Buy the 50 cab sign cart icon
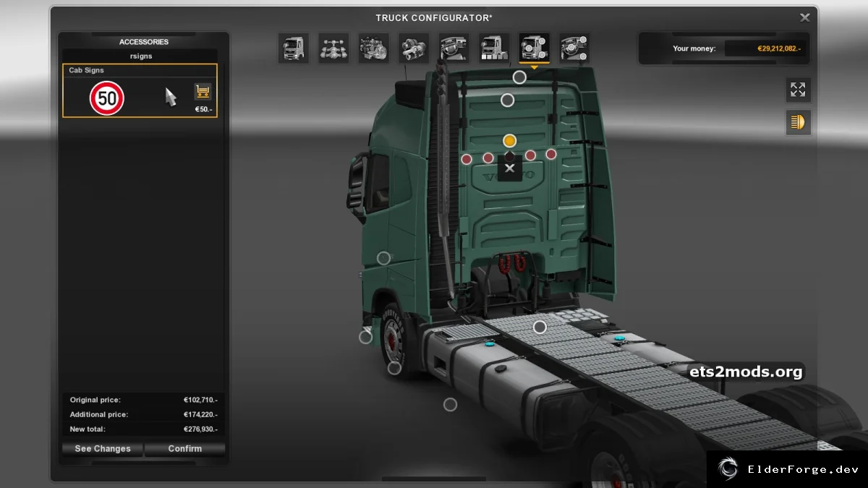This screenshot has height=488, width=868. pyautogui.click(x=203, y=92)
